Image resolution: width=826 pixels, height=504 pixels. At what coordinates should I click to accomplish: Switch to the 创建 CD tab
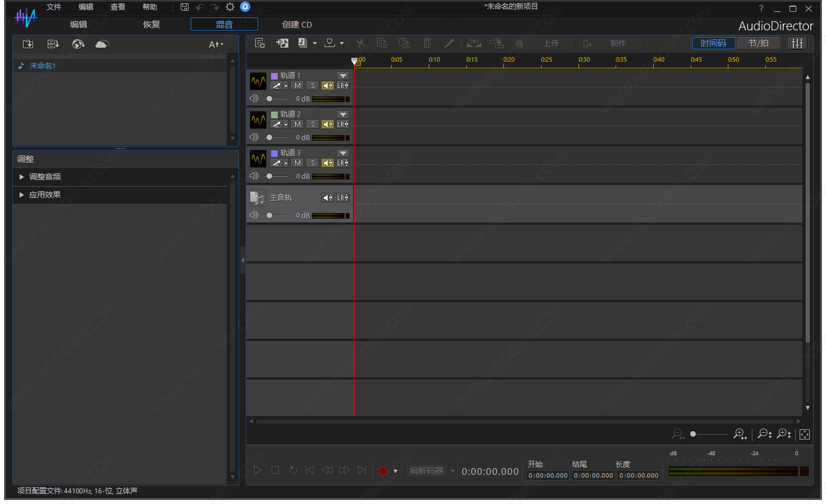pyautogui.click(x=297, y=25)
